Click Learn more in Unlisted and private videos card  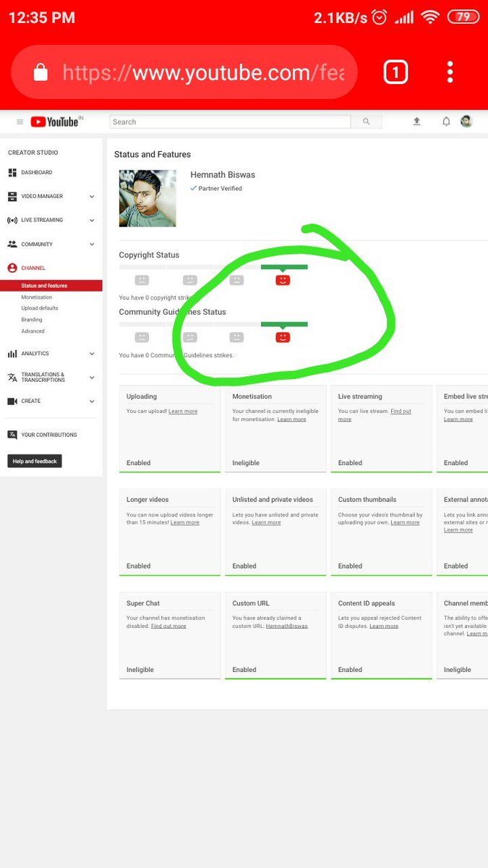266,522
